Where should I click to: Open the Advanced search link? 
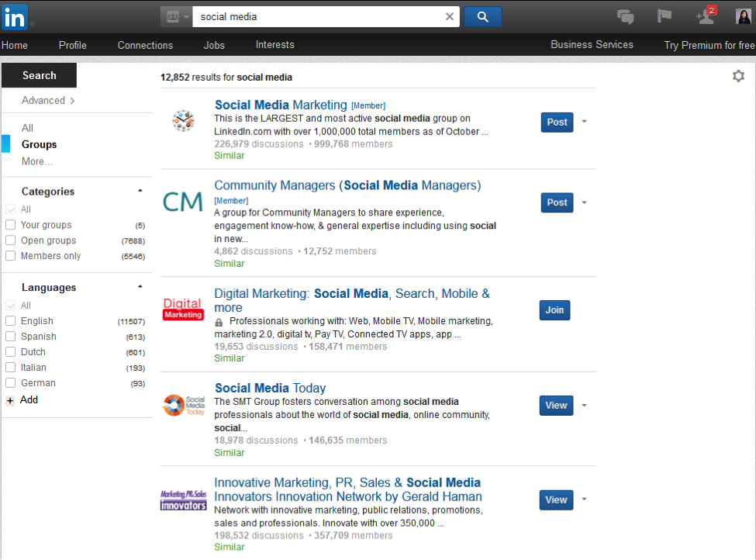(48, 100)
